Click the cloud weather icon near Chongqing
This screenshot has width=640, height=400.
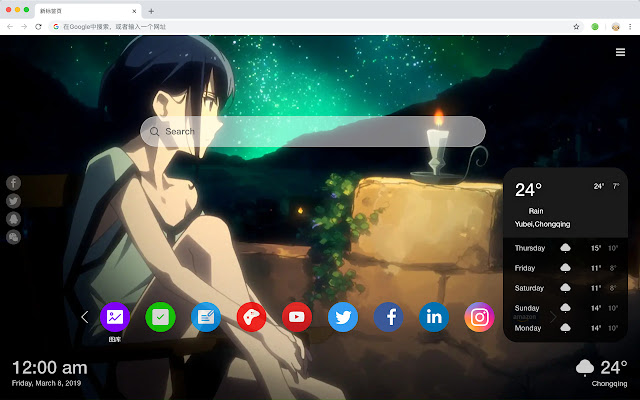pos(585,367)
